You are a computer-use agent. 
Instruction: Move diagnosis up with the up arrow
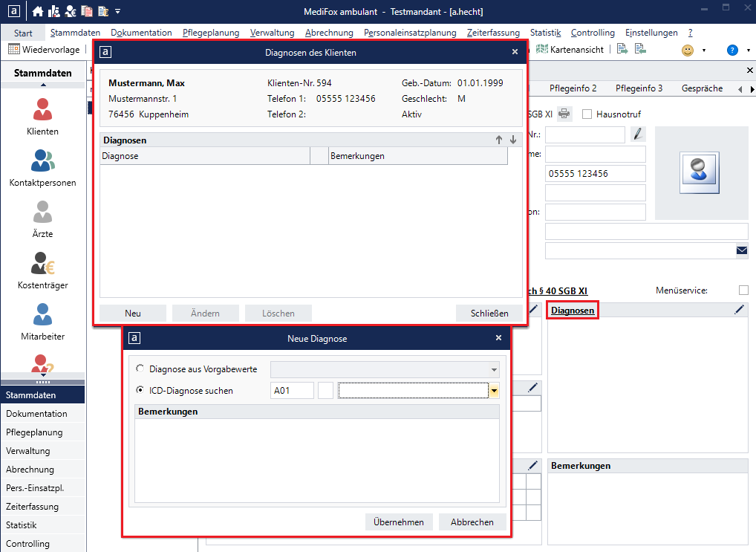point(499,140)
